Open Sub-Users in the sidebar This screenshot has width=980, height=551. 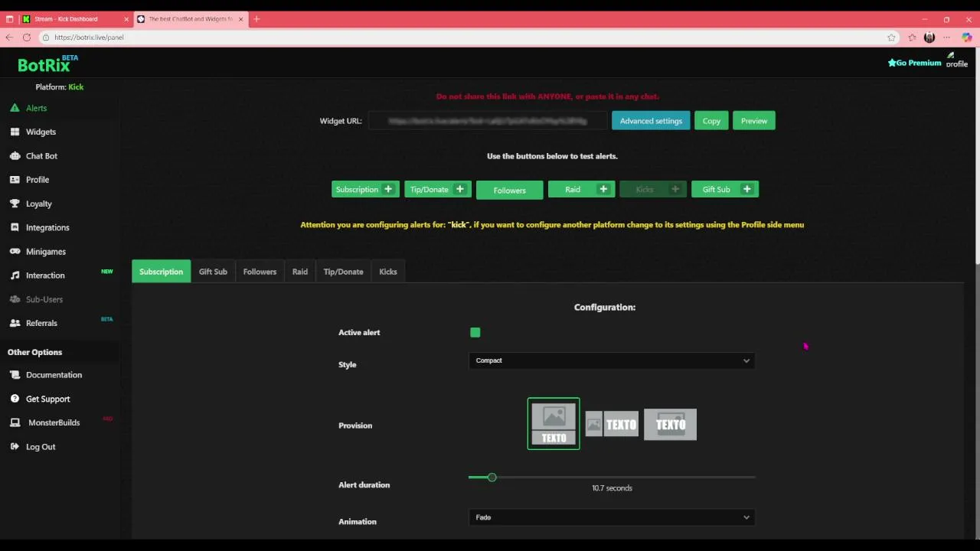(44, 300)
